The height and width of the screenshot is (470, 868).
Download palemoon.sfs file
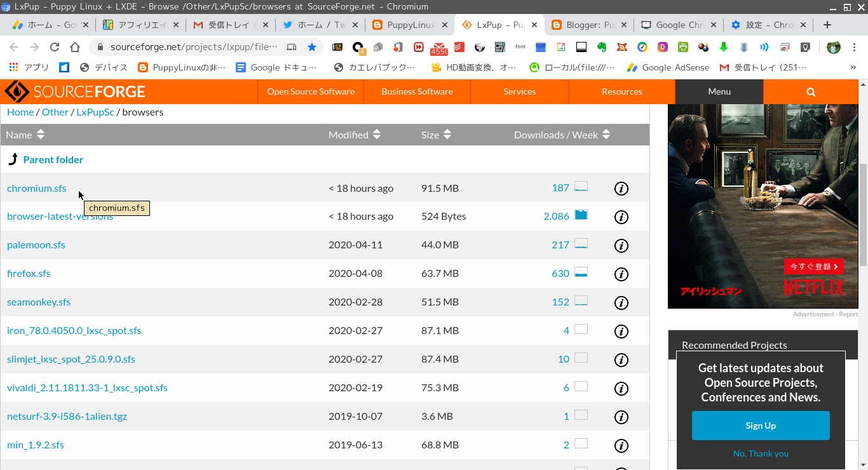click(x=36, y=245)
